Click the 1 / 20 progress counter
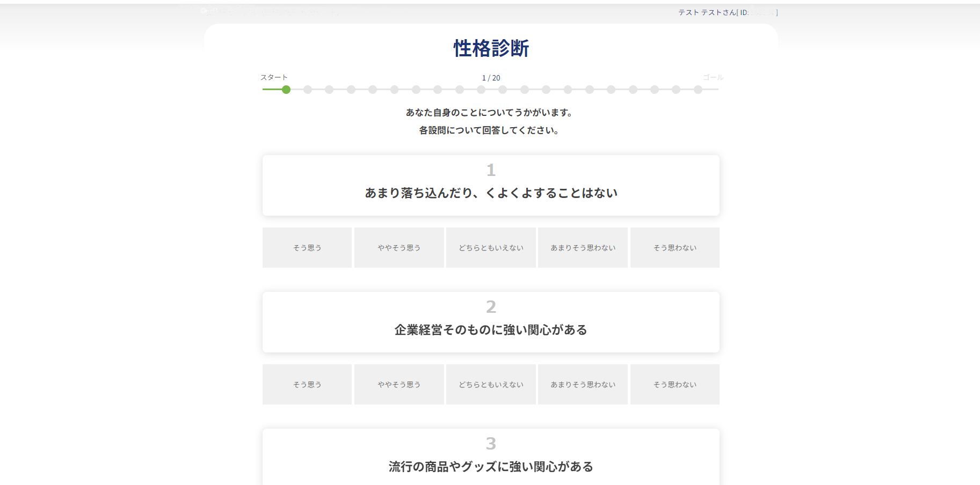 (x=490, y=77)
